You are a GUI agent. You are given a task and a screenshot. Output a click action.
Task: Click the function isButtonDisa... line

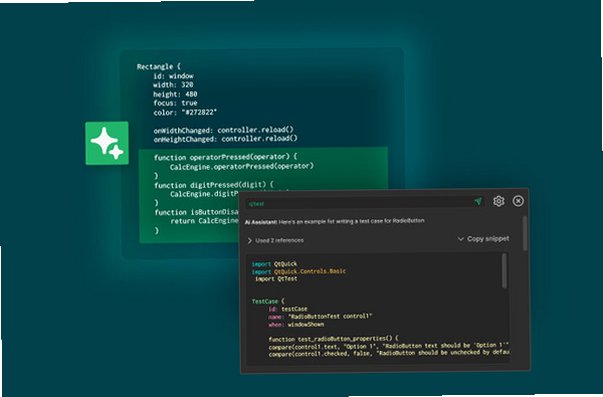pyautogui.click(x=197, y=212)
